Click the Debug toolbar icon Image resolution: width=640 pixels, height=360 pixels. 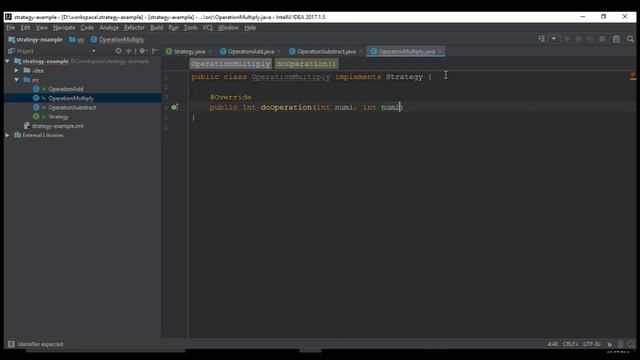click(578, 39)
